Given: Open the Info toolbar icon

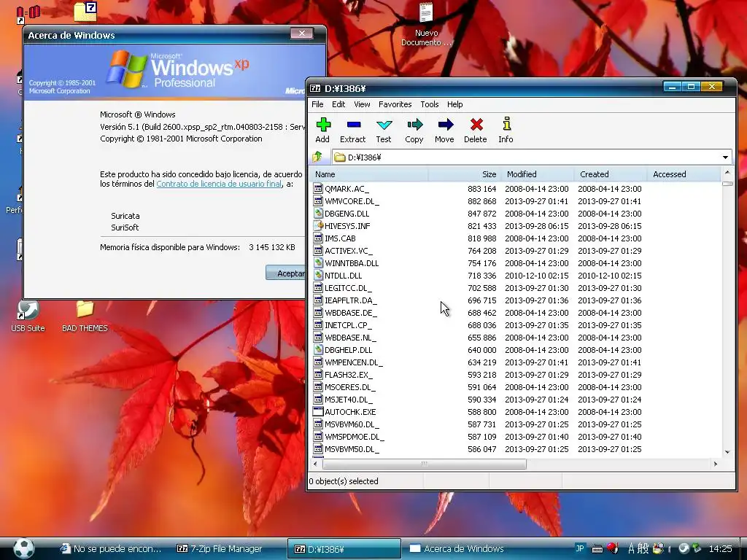Looking at the screenshot, I should 506,124.
